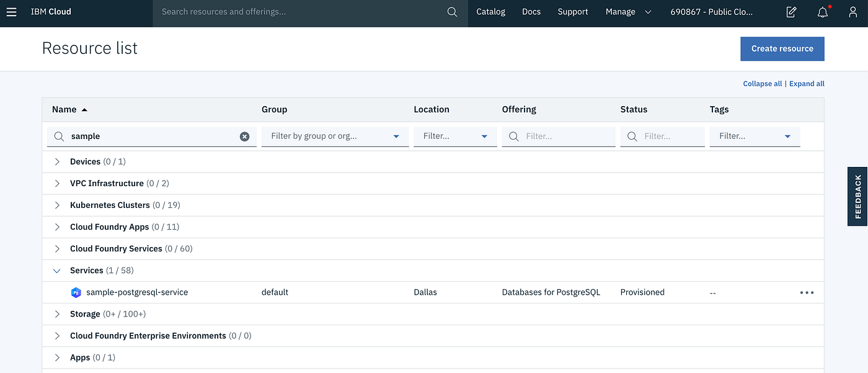Open the Location filter dropdown
The height and width of the screenshot is (373, 868).
coord(455,137)
